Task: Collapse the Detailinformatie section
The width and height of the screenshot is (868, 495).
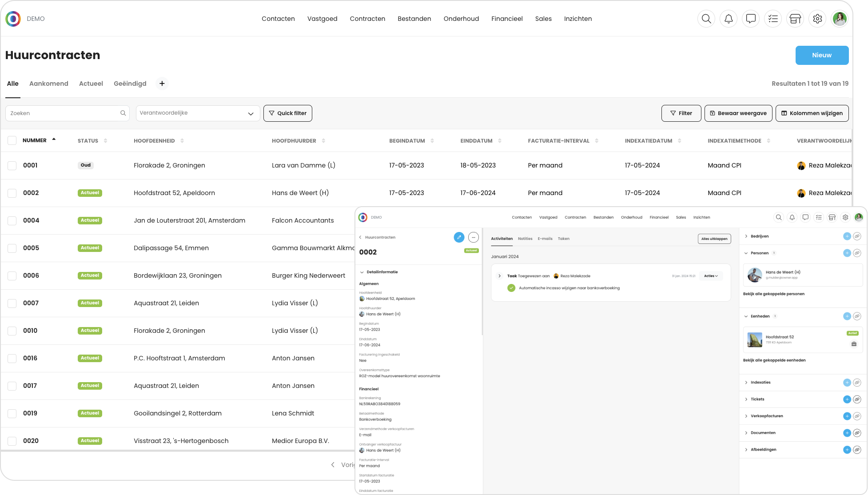Action: (x=362, y=272)
